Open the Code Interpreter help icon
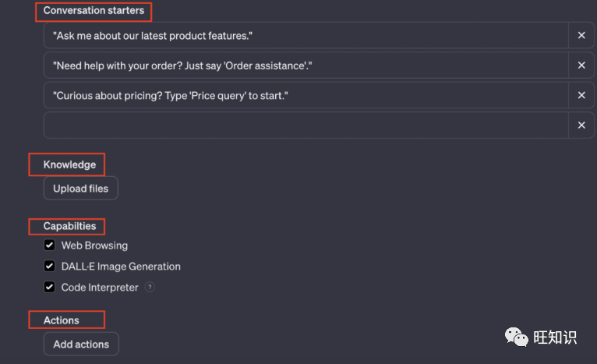This screenshot has width=597, height=364. (150, 288)
